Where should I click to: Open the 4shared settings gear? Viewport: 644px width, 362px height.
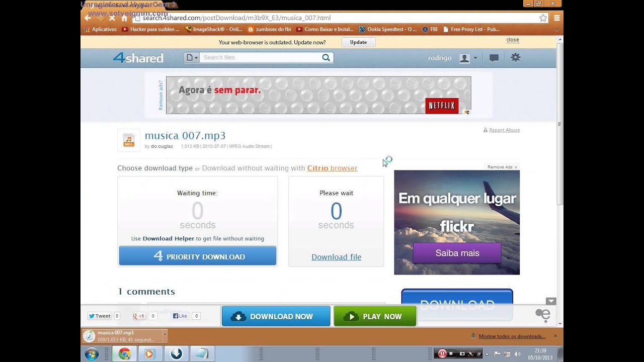[x=515, y=57]
